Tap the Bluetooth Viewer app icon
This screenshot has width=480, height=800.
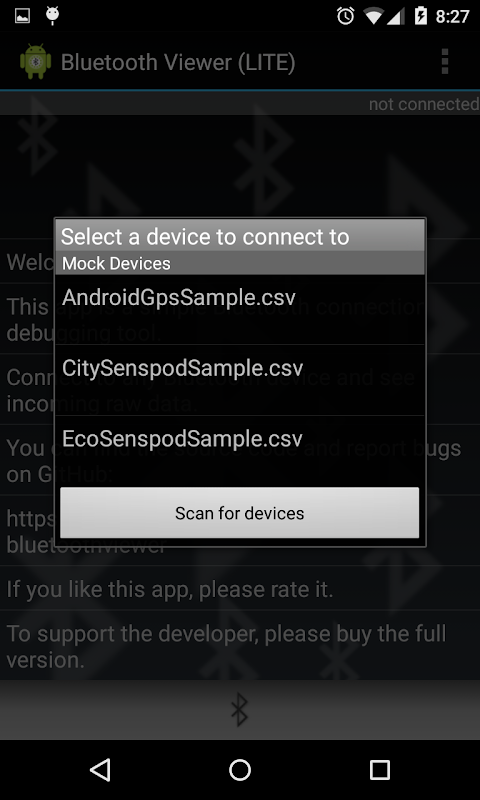pyautogui.click(x=35, y=62)
